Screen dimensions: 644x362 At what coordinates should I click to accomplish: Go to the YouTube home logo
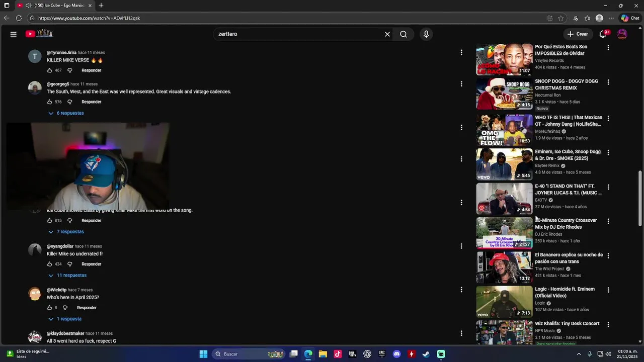(39, 34)
